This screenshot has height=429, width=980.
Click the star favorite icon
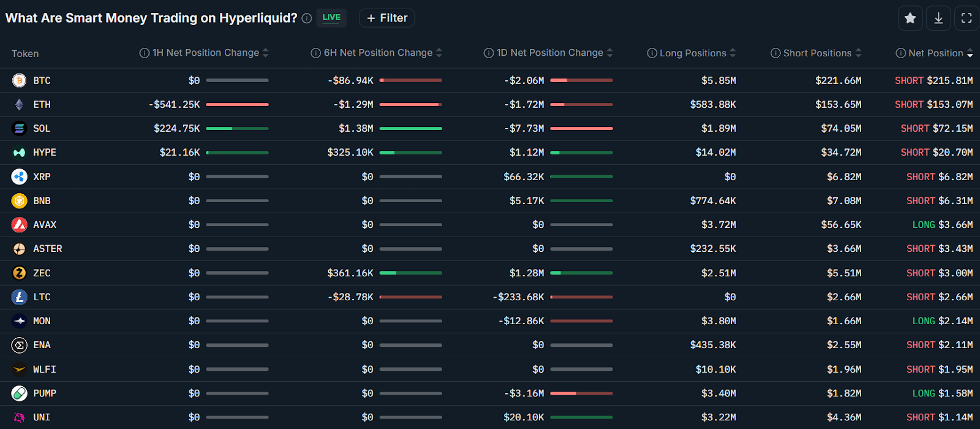coord(910,18)
